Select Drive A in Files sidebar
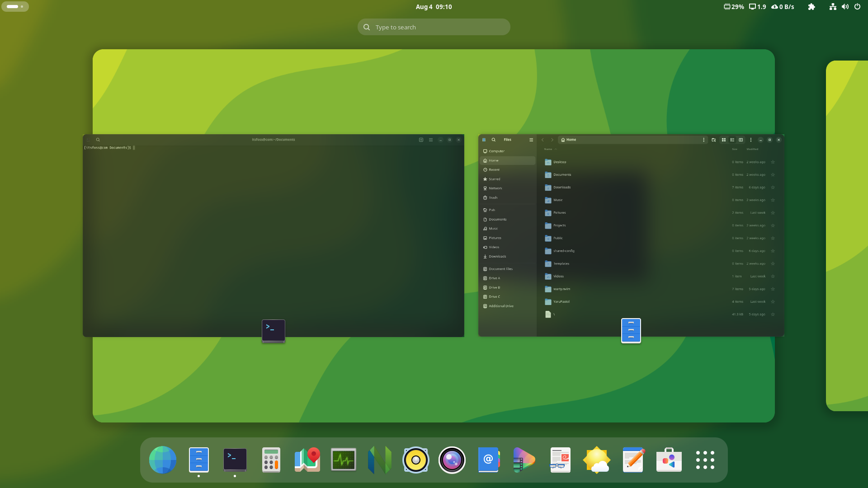Image resolution: width=868 pixels, height=488 pixels. click(507, 278)
